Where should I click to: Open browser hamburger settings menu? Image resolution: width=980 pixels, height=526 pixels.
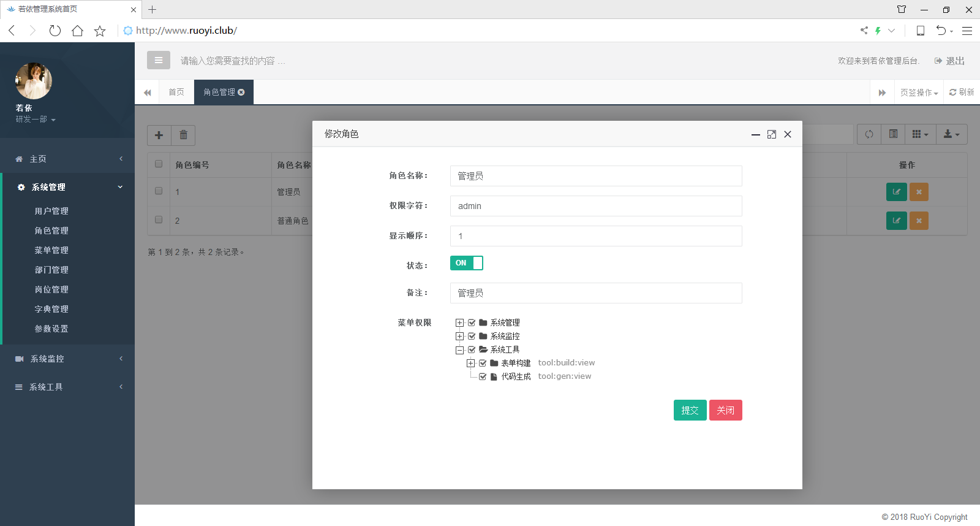(x=967, y=31)
